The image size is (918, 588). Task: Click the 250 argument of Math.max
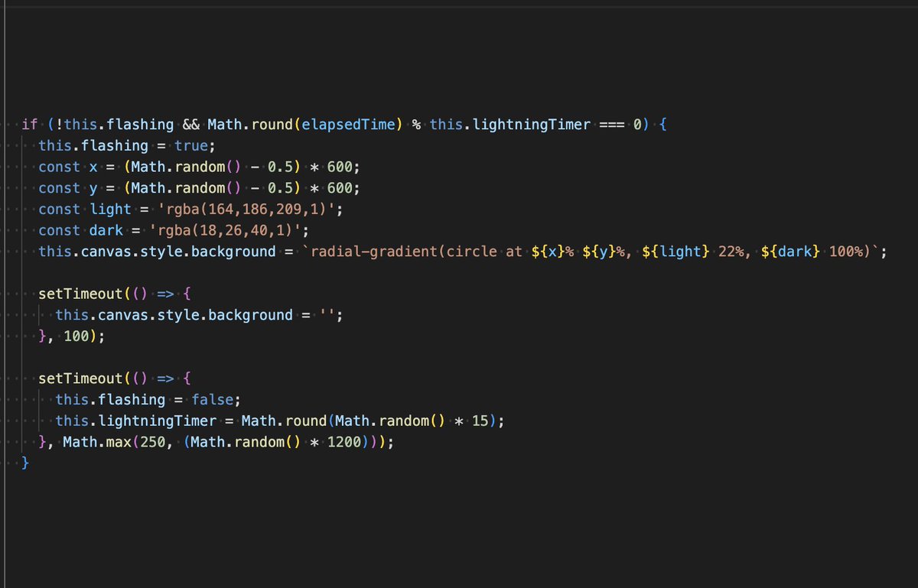tap(152, 442)
